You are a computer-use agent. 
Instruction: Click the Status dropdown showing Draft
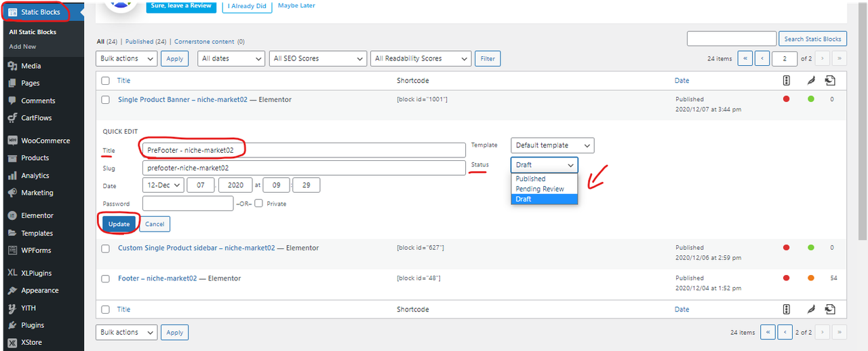click(544, 165)
